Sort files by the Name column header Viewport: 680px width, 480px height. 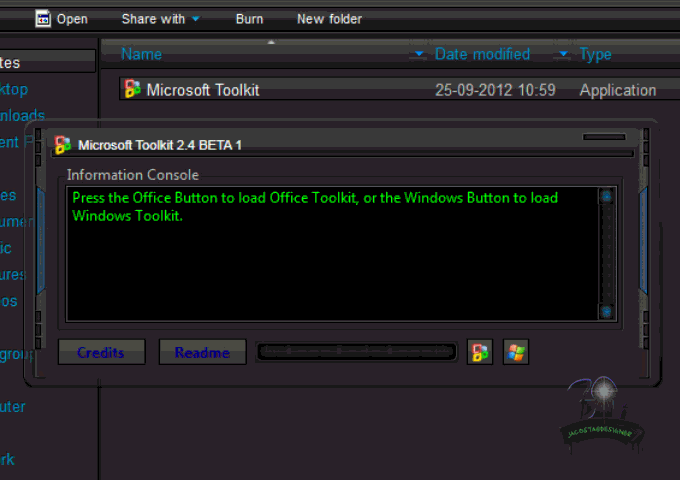141,54
